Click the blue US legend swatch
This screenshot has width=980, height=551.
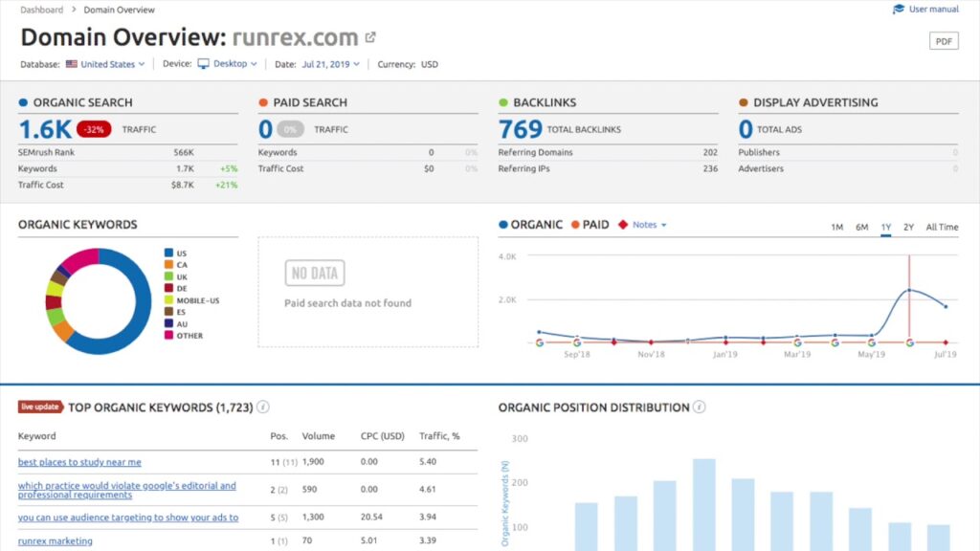coord(168,253)
